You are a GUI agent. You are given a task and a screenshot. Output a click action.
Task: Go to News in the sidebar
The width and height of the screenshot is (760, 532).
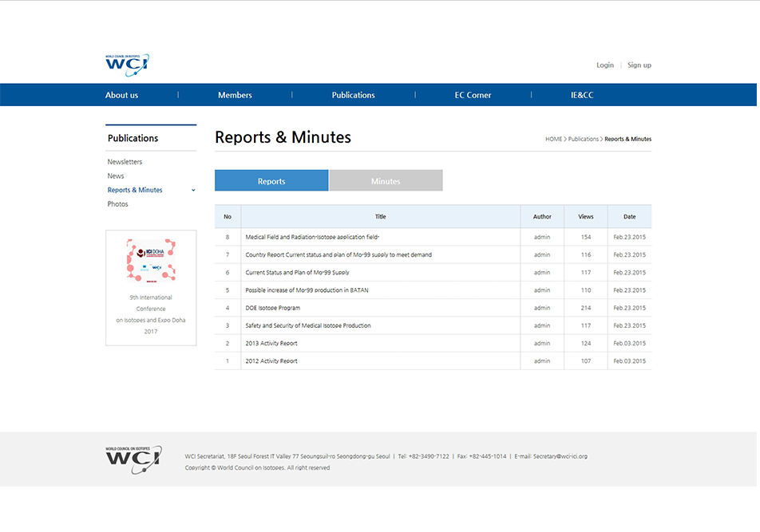[116, 176]
